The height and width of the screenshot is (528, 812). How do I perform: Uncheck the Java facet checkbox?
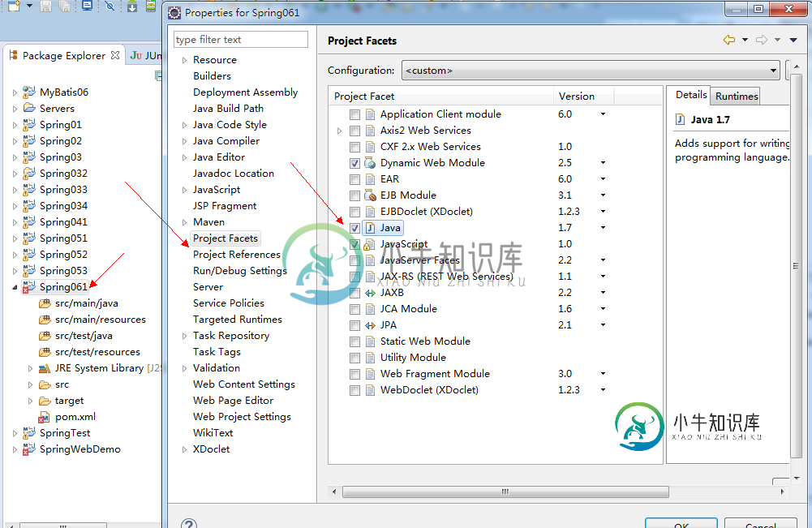tap(354, 228)
